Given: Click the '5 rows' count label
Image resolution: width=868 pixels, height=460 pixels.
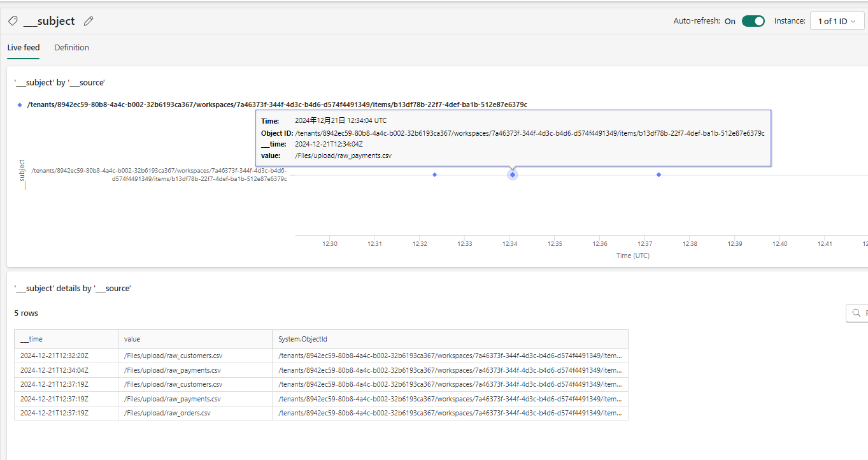Looking at the screenshot, I should (x=26, y=313).
